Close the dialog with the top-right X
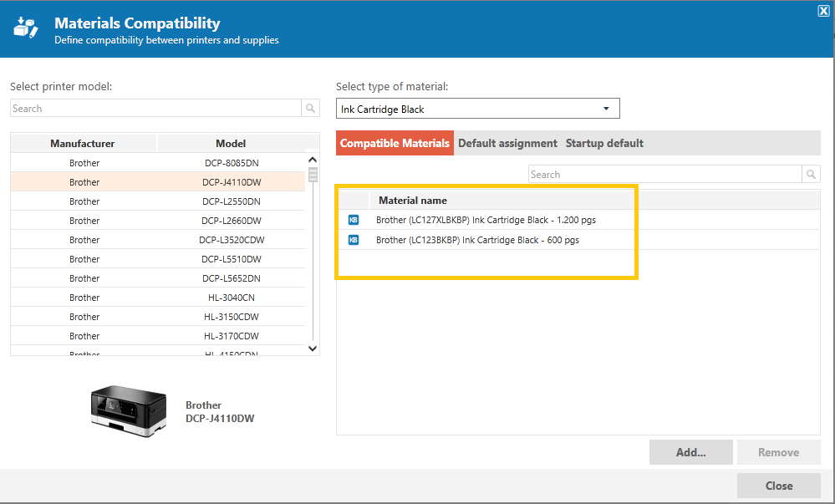Screen dimensions: 835x504 (x=823, y=11)
